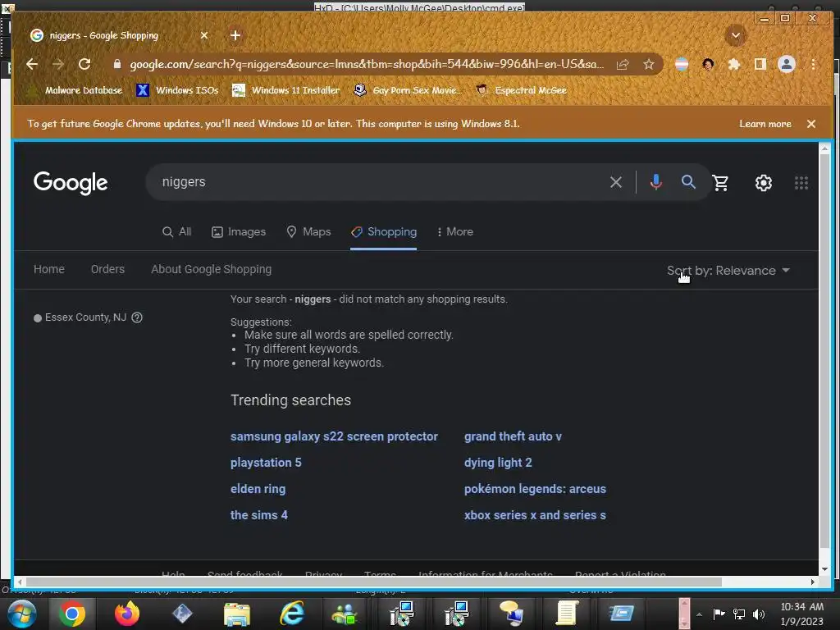Expand the More search options menu

(x=454, y=232)
